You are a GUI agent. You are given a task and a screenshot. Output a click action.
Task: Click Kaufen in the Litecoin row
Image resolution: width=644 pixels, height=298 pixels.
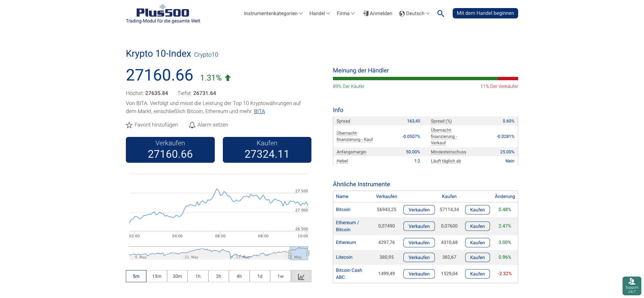(x=478, y=257)
